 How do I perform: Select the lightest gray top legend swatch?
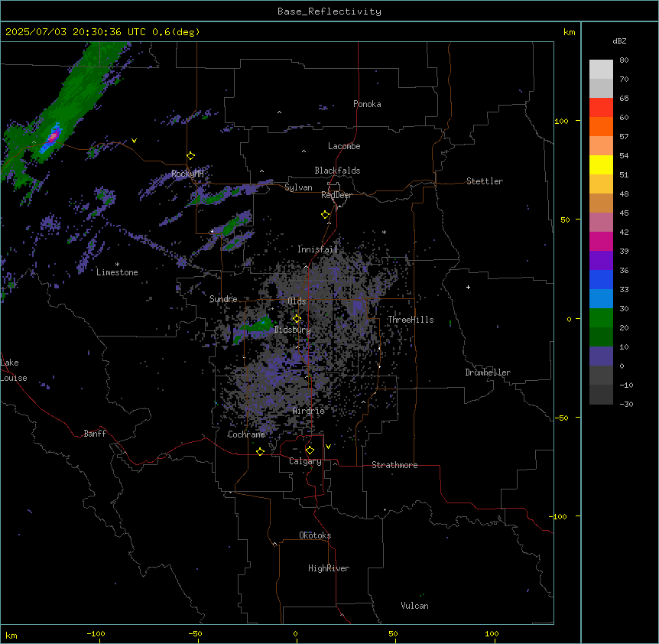point(601,70)
